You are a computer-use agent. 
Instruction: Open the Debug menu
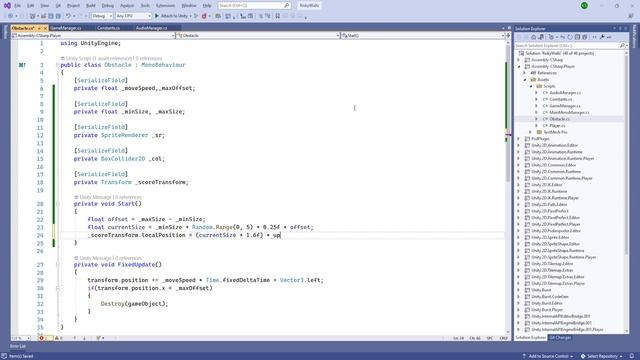(108, 6)
